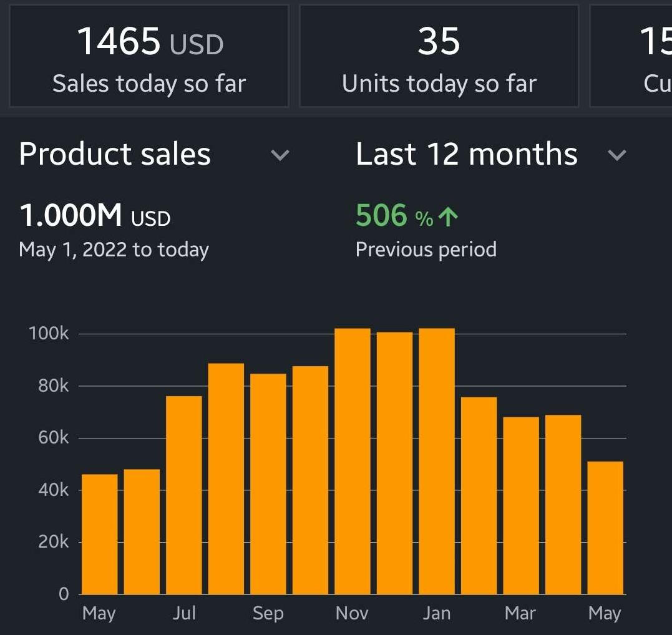This screenshot has height=635, width=672.
Task: Tap the September sales bar
Action: [268, 483]
